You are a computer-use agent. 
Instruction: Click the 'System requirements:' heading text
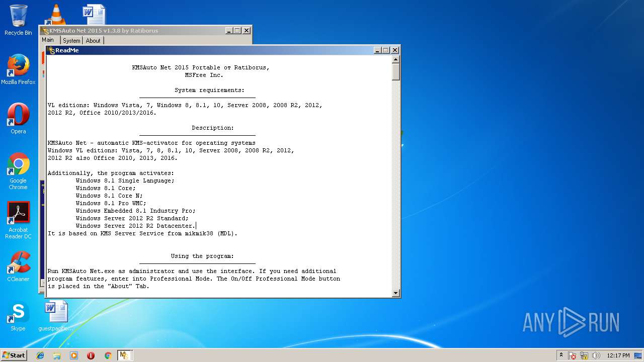(209, 90)
